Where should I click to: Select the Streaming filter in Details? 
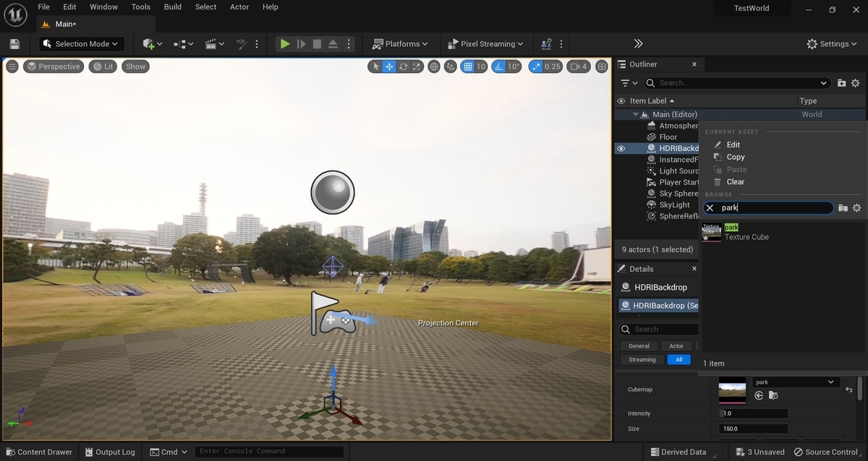click(642, 360)
